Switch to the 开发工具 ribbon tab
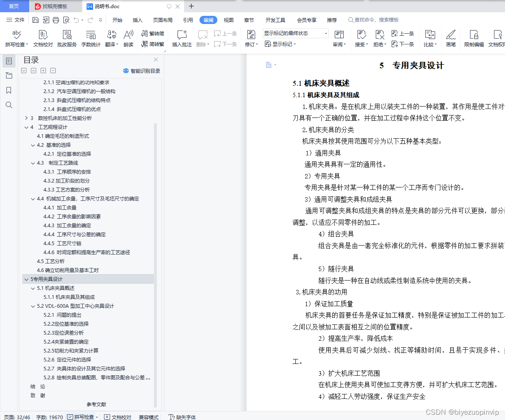505x420 pixels. click(275, 20)
